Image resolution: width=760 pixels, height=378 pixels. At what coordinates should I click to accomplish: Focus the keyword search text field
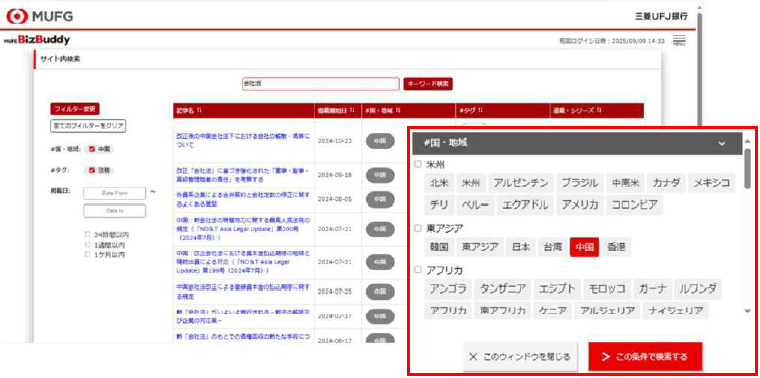pos(320,83)
